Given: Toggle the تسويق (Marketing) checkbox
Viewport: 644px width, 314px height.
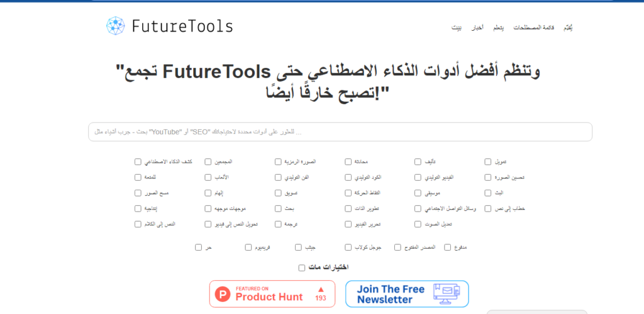Looking at the screenshot, I should click(x=278, y=193).
